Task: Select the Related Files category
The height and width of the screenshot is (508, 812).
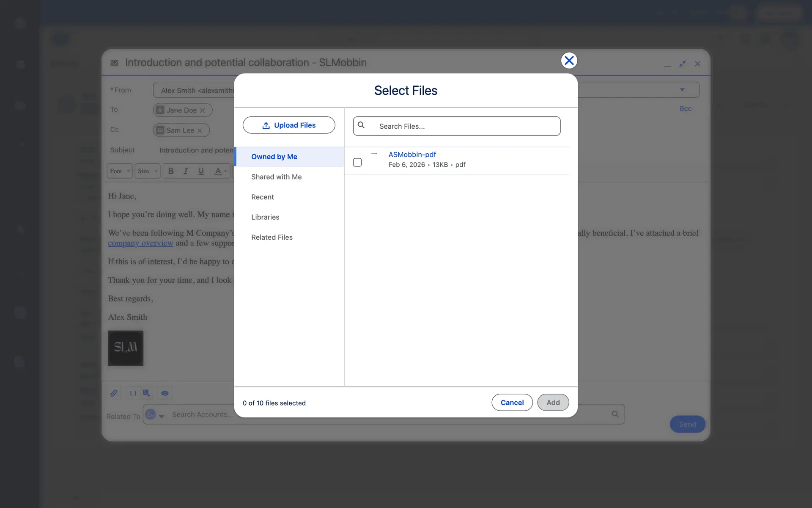Action: tap(272, 237)
